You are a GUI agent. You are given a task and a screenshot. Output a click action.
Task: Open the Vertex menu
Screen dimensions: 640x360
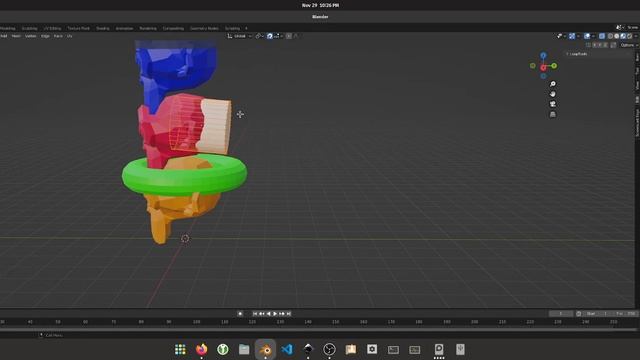coord(31,36)
